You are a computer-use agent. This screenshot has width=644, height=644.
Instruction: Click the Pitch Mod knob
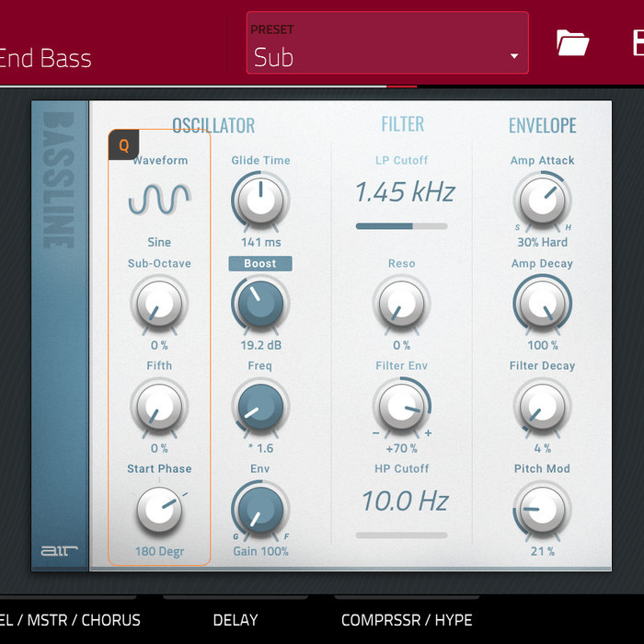[x=543, y=510]
